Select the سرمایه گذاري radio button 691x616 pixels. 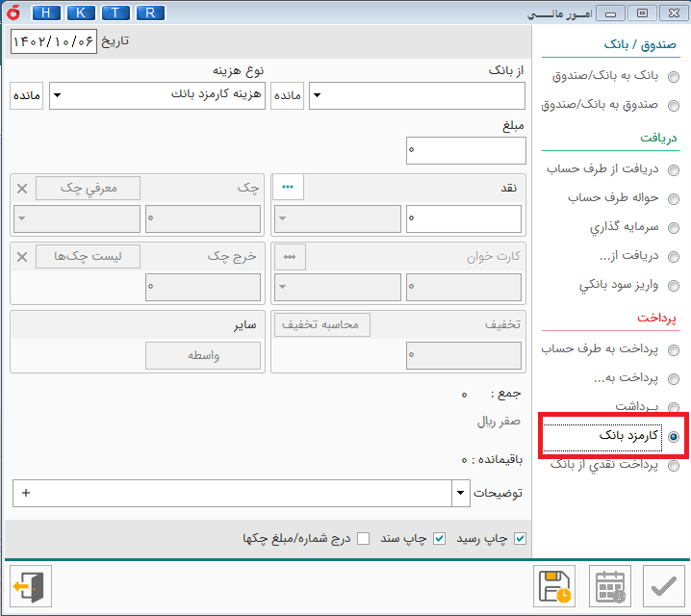[674, 228]
